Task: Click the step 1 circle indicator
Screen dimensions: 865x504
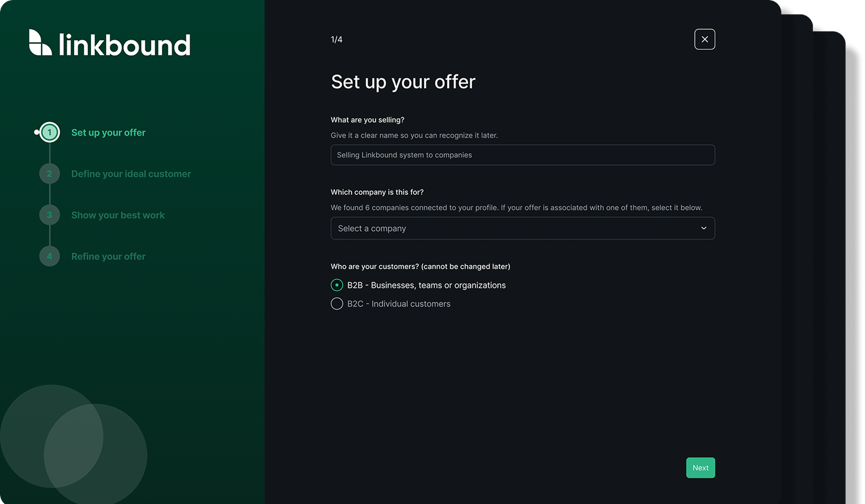Action: coord(49,132)
